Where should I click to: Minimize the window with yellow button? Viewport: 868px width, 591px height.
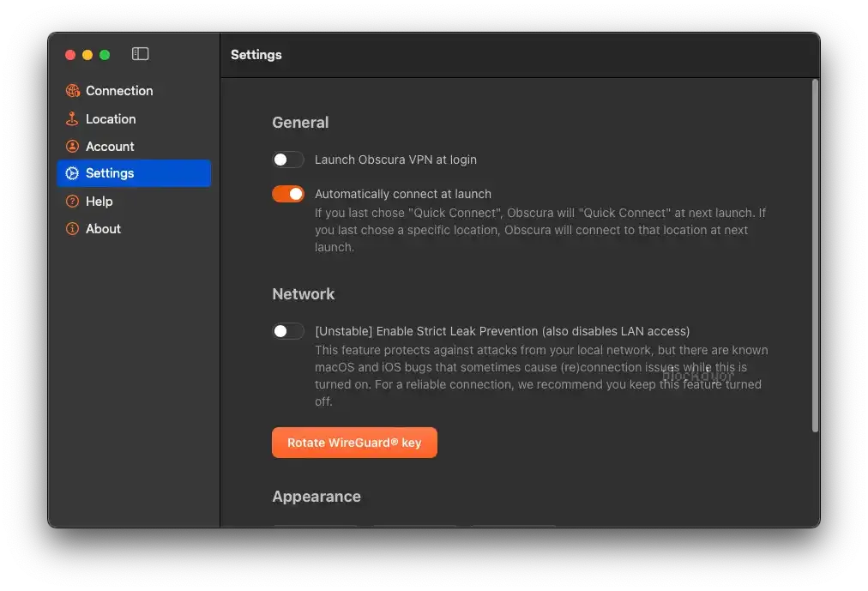pyautogui.click(x=87, y=54)
